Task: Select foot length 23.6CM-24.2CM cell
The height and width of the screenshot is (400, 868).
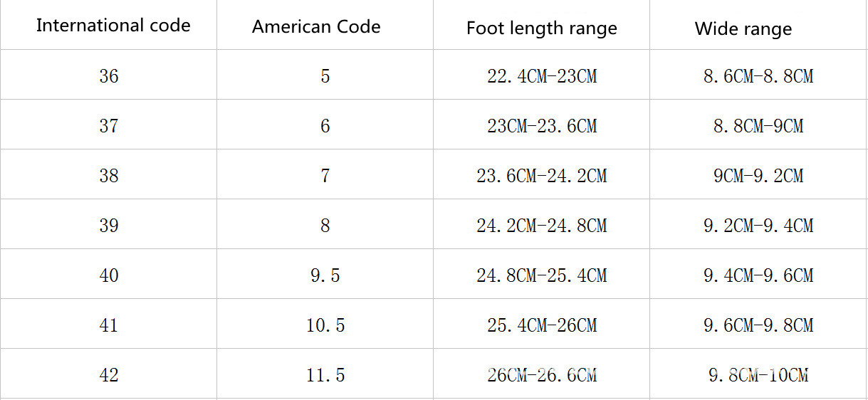Action: tap(542, 176)
